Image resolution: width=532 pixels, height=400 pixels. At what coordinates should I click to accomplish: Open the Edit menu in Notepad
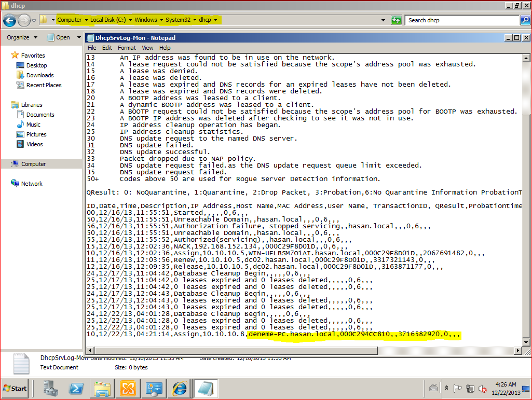pyautogui.click(x=107, y=48)
